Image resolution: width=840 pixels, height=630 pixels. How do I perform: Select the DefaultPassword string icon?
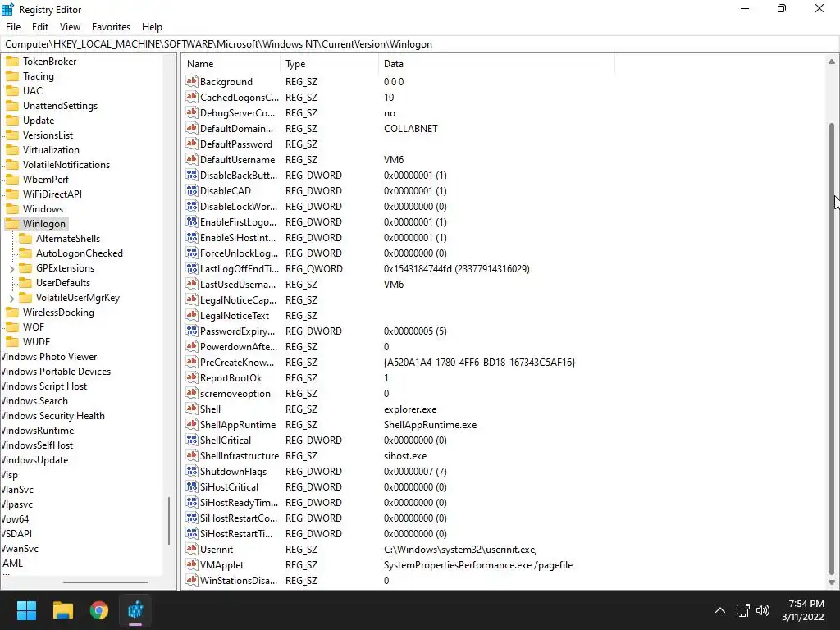click(x=192, y=144)
